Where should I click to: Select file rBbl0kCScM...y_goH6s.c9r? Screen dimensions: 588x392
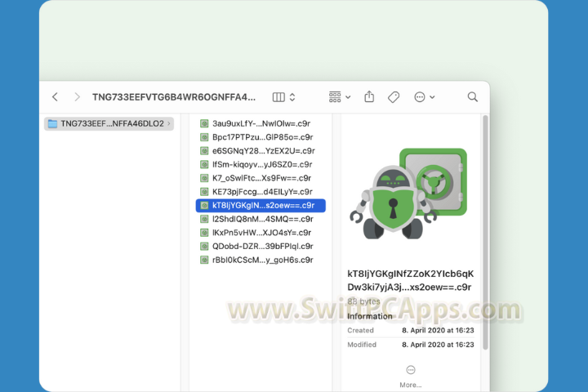click(x=261, y=260)
